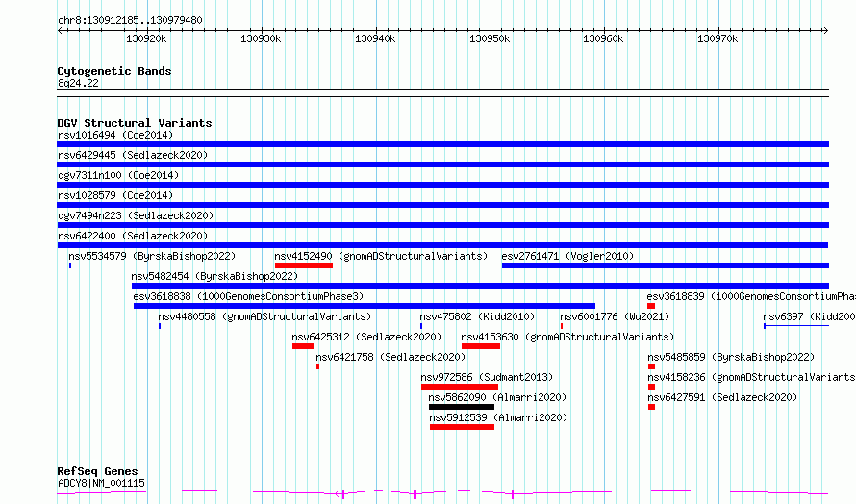Select nsv6427591 (Sedlazeck2020) variant label
856x504 pixels.
click(723, 397)
